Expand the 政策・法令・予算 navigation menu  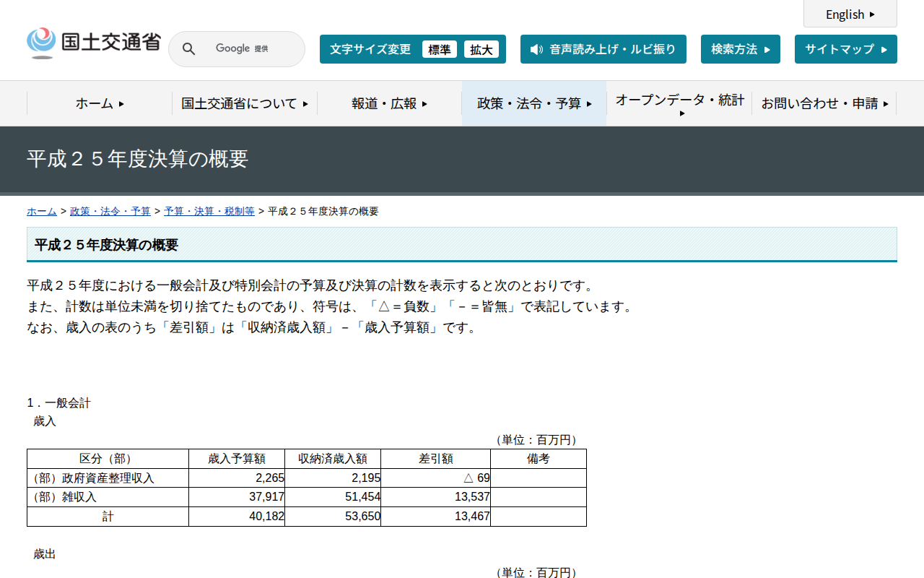pyautogui.click(x=533, y=103)
